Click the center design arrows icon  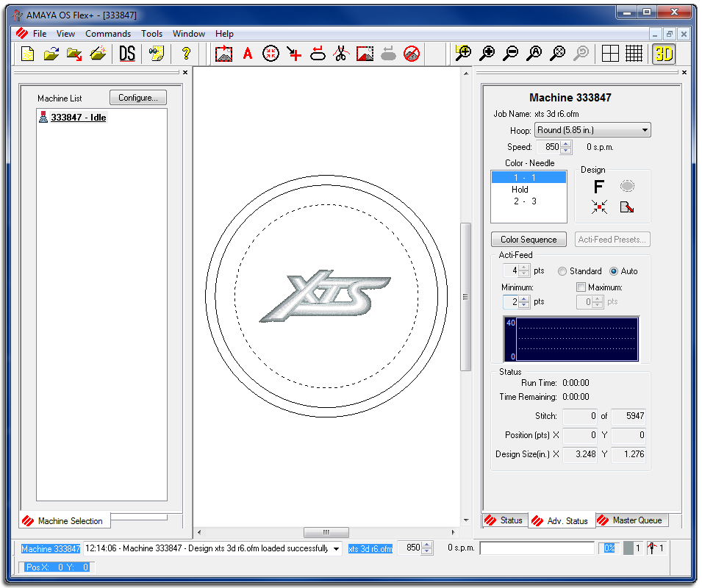pos(599,207)
